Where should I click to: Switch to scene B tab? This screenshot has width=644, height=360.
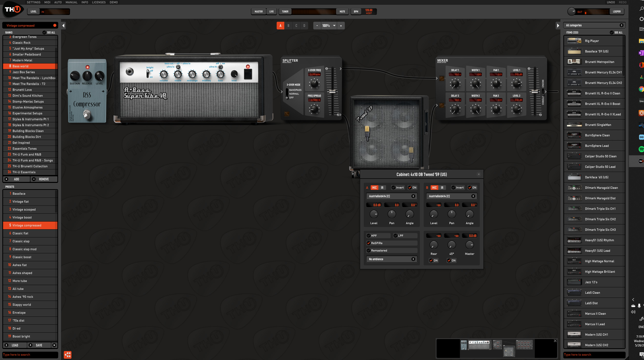pyautogui.click(x=288, y=26)
